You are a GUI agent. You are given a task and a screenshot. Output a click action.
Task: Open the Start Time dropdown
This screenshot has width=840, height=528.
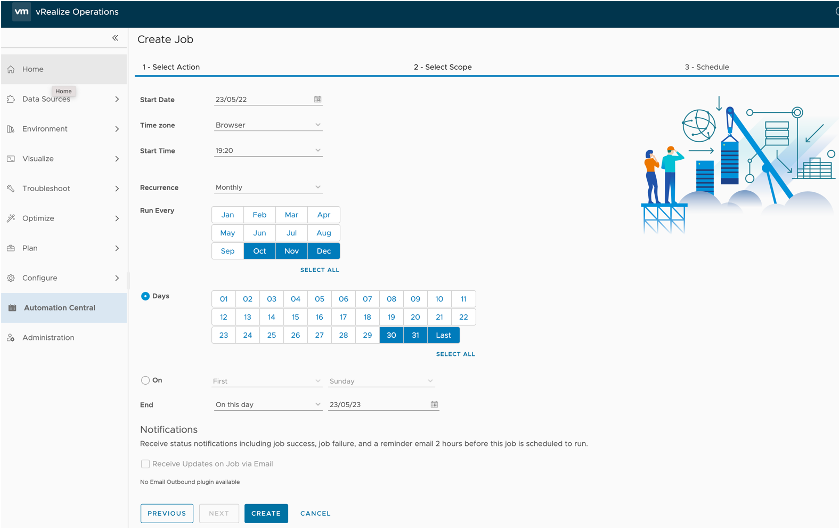tap(268, 150)
